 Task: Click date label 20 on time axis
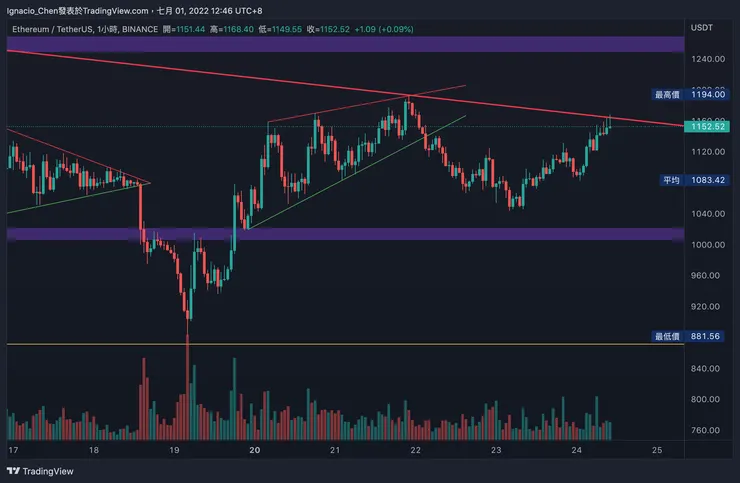[254, 450]
